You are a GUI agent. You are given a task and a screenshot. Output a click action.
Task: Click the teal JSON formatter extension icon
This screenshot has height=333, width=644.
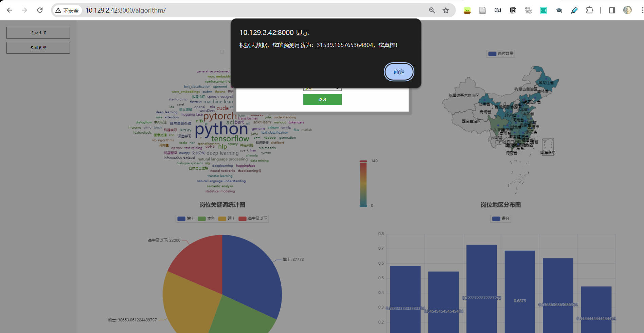pyautogui.click(x=543, y=10)
